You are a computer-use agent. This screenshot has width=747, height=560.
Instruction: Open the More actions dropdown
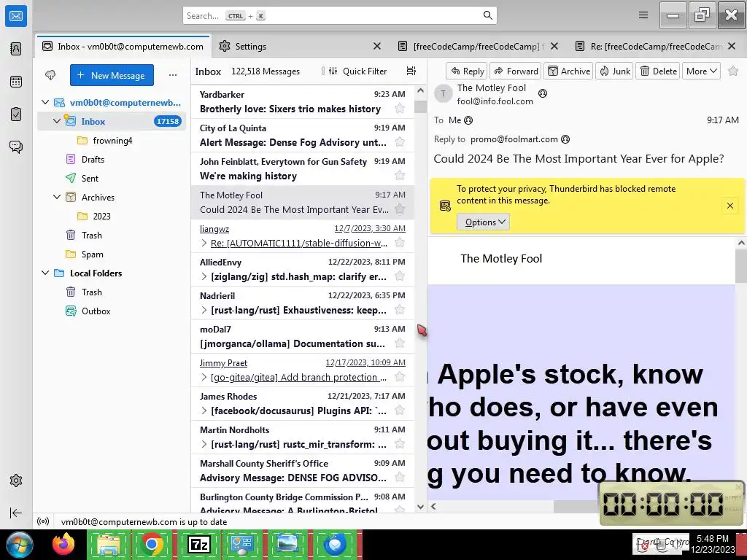point(701,71)
